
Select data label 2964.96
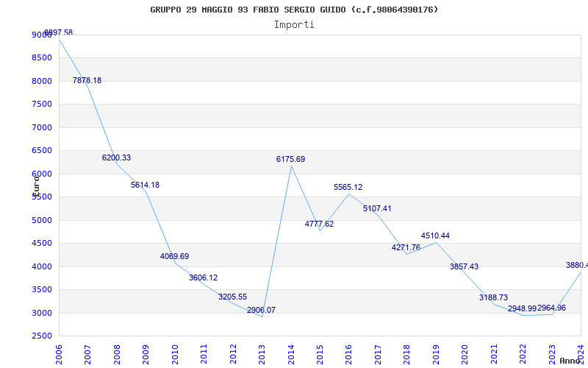pyautogui.click(x=552, y=308)
